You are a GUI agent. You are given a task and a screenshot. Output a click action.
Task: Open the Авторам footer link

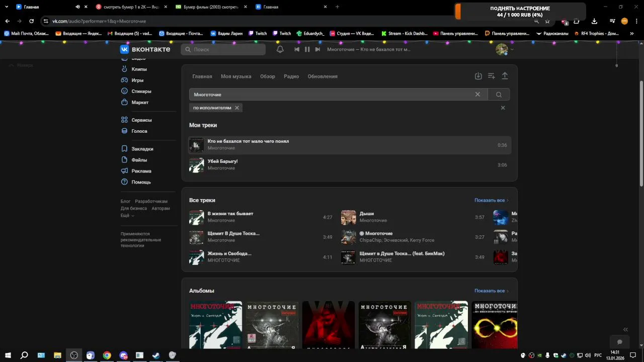click(x=160, y=208)
